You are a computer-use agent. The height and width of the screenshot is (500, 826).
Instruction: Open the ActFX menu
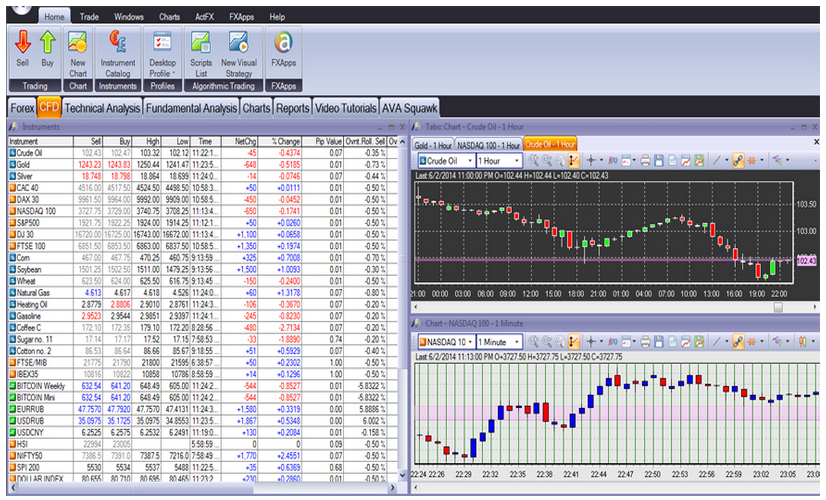[x=204, y=17]
